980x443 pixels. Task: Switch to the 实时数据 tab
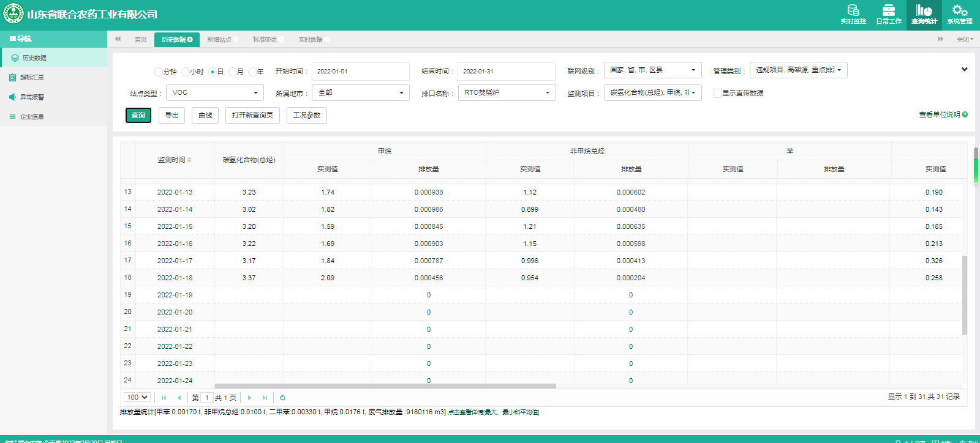[311, 40]
